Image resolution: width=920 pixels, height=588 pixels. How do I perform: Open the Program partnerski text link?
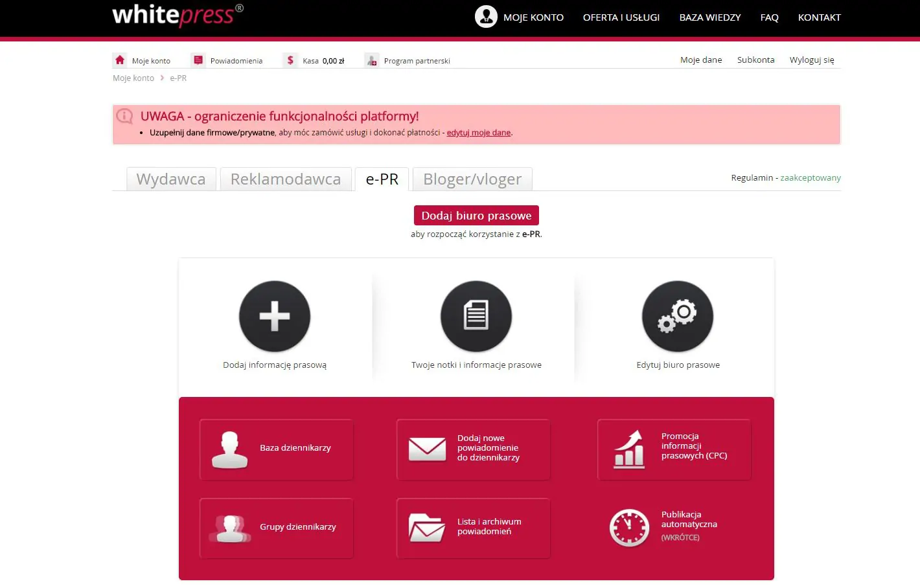tap(417, 61)
